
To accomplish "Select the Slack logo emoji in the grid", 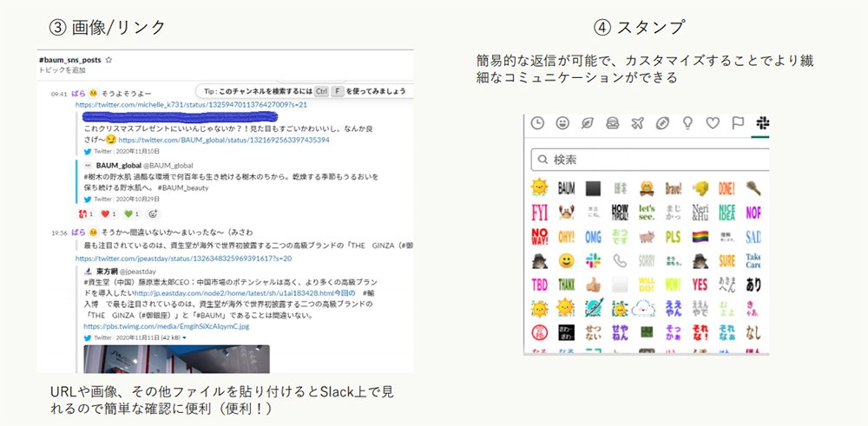I will (x=593, y=260).
